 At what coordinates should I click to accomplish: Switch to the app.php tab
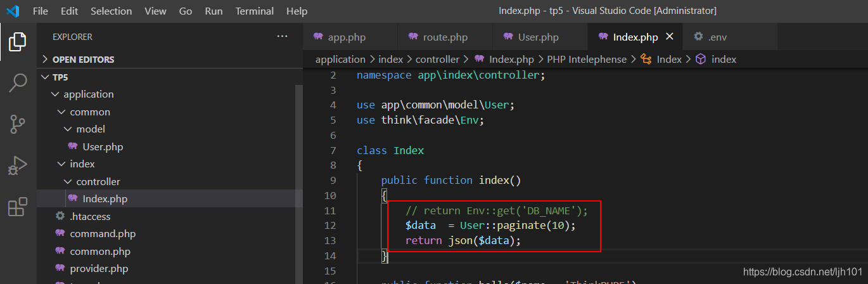point(350,37)
